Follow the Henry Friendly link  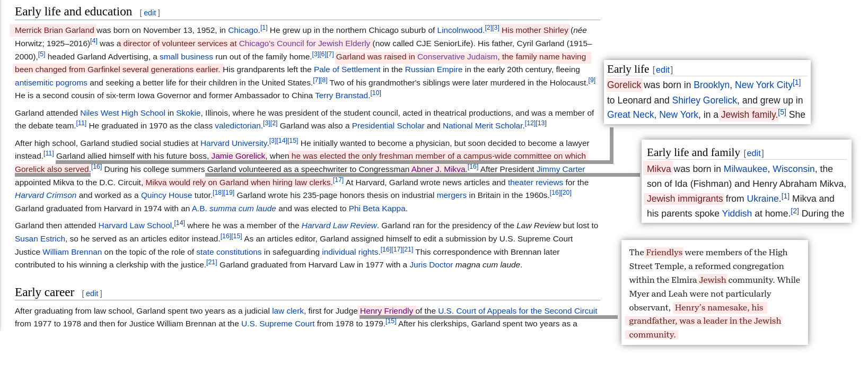click(386, 311)
